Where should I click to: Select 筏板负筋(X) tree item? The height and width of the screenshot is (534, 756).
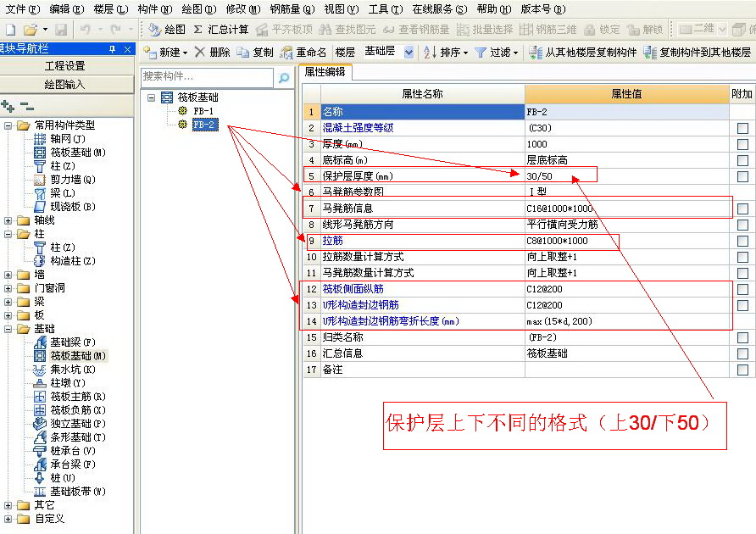pos(78,410)
